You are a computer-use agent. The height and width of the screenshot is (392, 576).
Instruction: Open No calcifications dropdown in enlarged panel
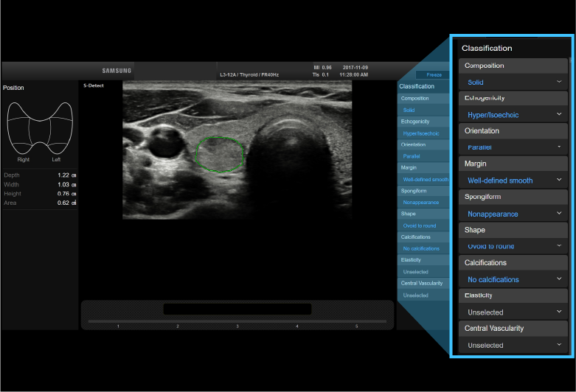tap(513, 279)
